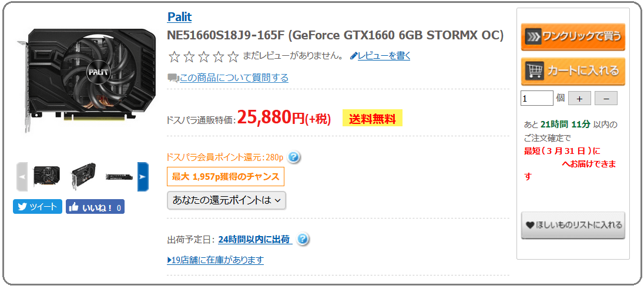
Task: Open the Palit brand link
Action: 179,17
